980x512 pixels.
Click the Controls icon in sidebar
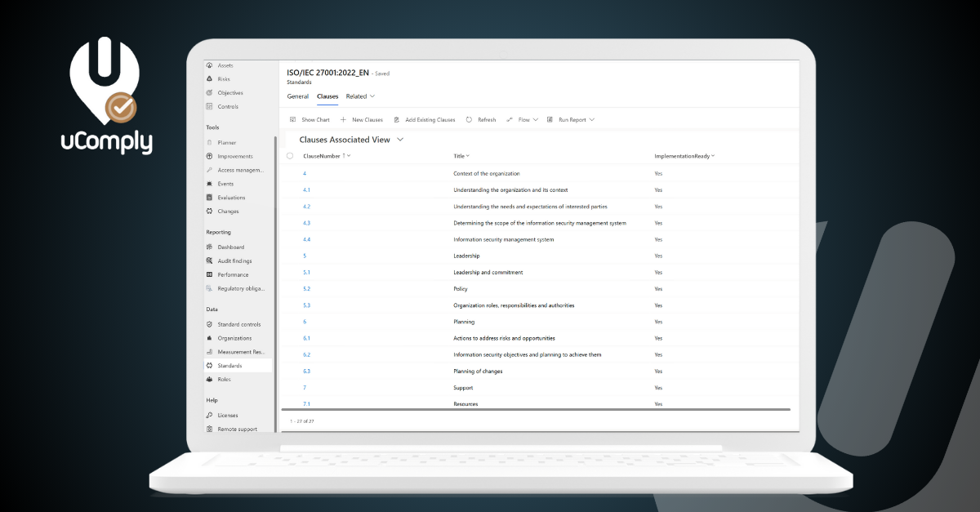209,107
